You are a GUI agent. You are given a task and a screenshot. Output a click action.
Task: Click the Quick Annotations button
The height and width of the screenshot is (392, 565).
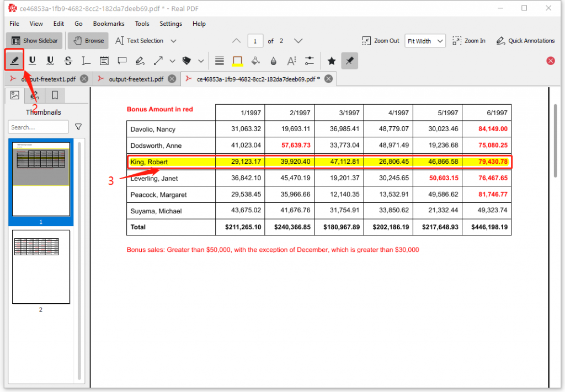point(525,41)
